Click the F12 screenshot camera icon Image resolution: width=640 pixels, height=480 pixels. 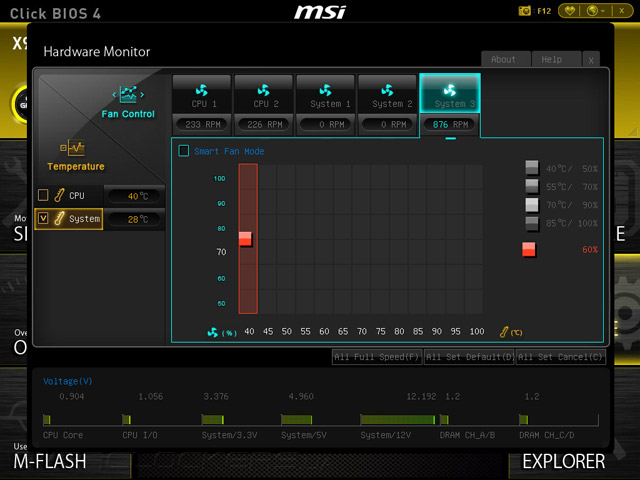524,11
